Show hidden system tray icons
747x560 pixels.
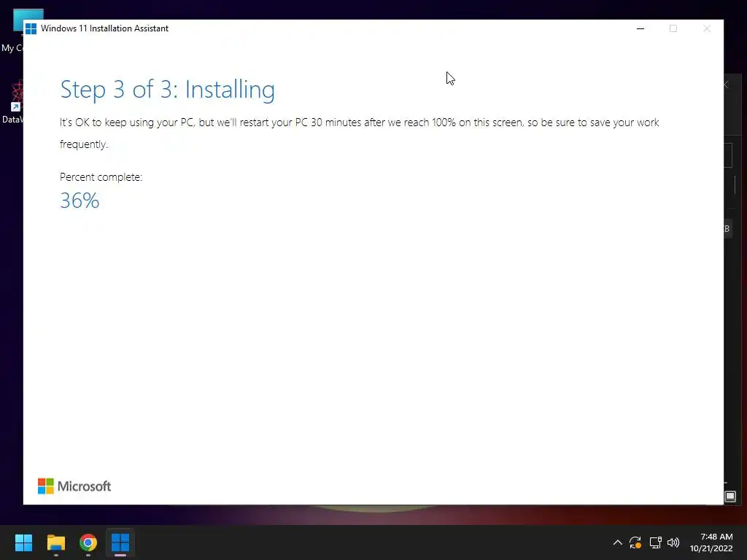point(617,542)
